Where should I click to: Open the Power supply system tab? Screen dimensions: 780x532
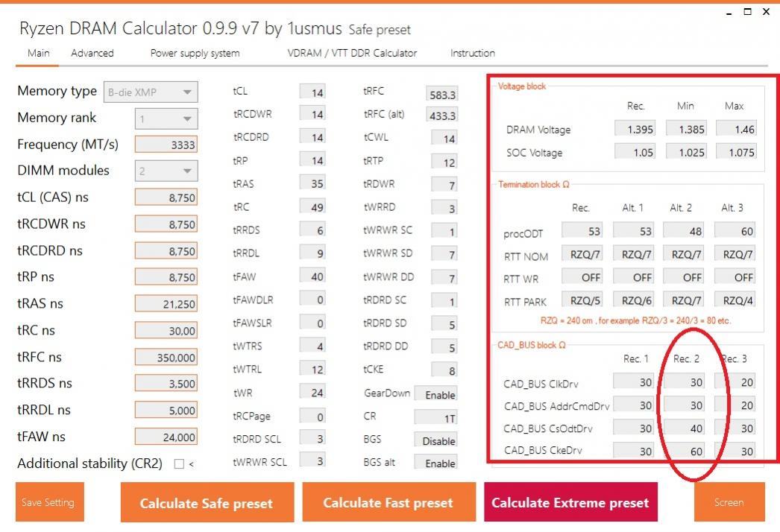tap(195, 53)
